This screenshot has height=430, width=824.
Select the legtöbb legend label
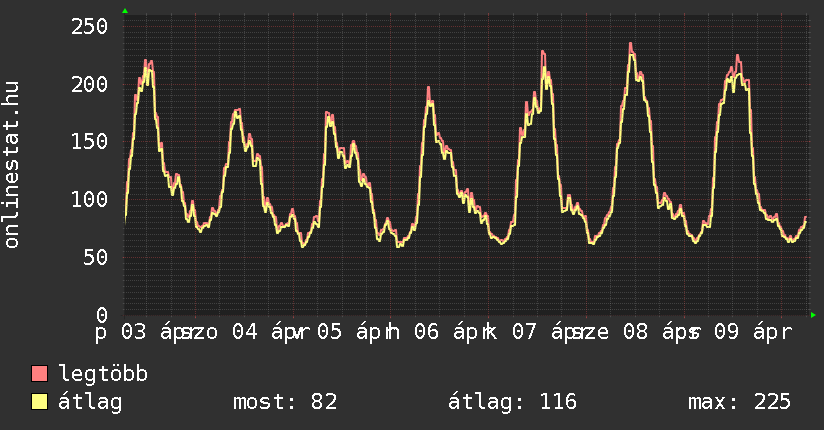click(104, 374)
